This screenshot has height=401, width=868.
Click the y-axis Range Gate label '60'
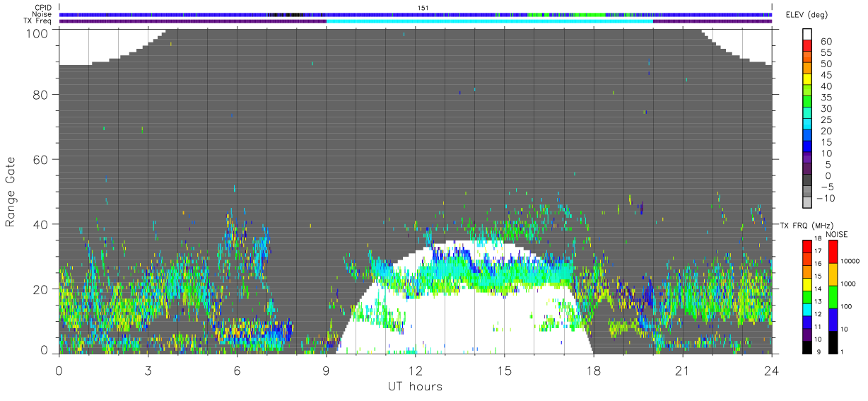tap(41, 159)
